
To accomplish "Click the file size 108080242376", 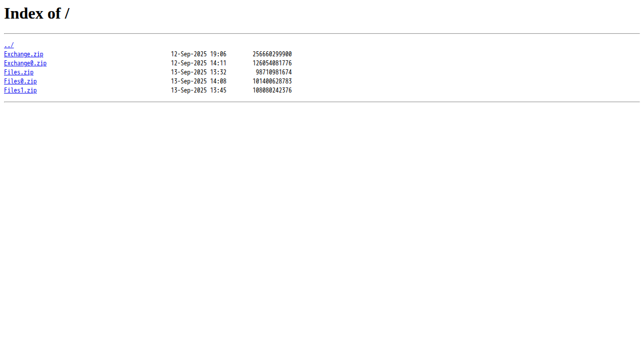I will 272,90.
